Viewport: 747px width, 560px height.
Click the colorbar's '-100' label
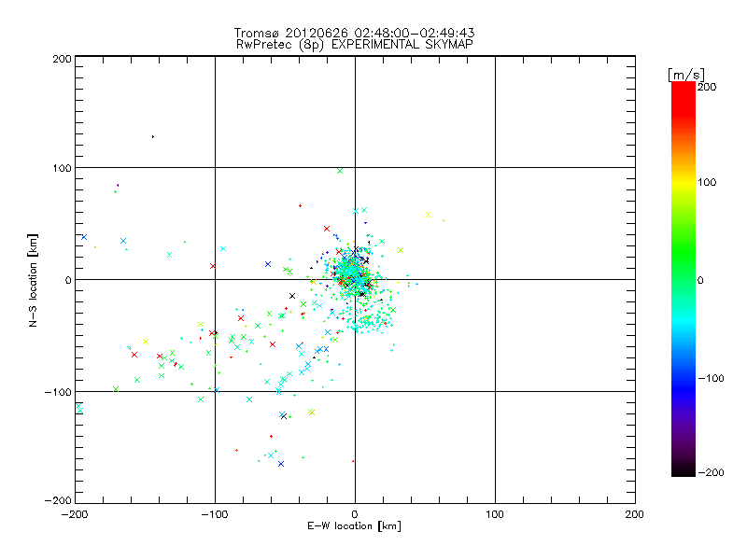[711, 378]
